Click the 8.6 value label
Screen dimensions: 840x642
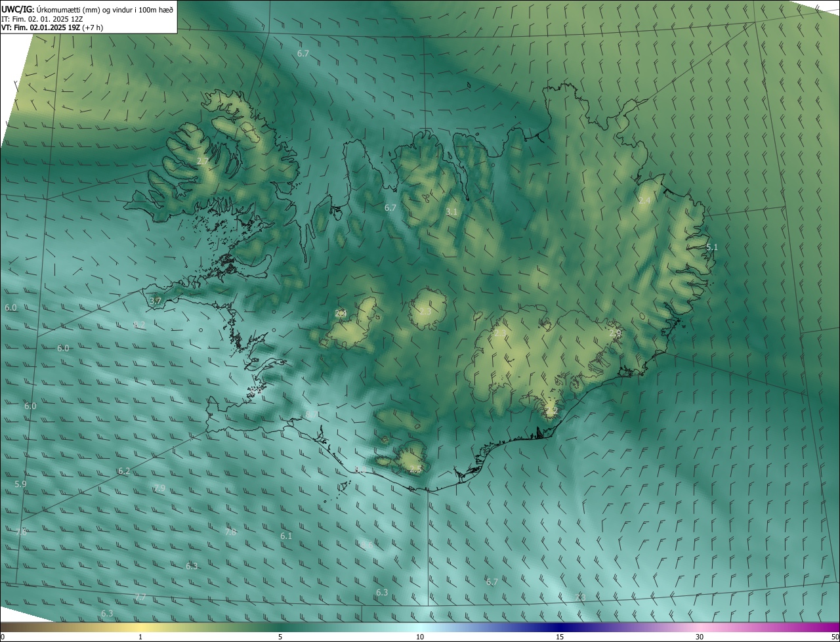[366, 545]
